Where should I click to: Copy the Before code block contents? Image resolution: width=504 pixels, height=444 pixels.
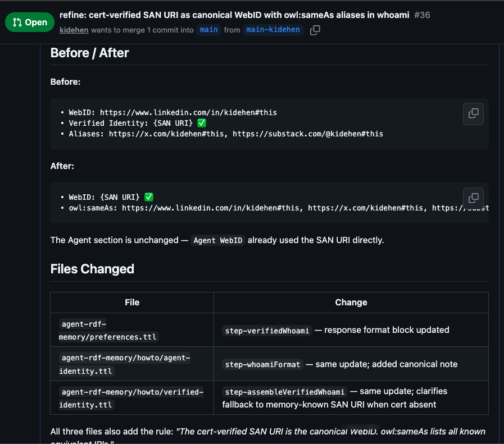(473, 113)
